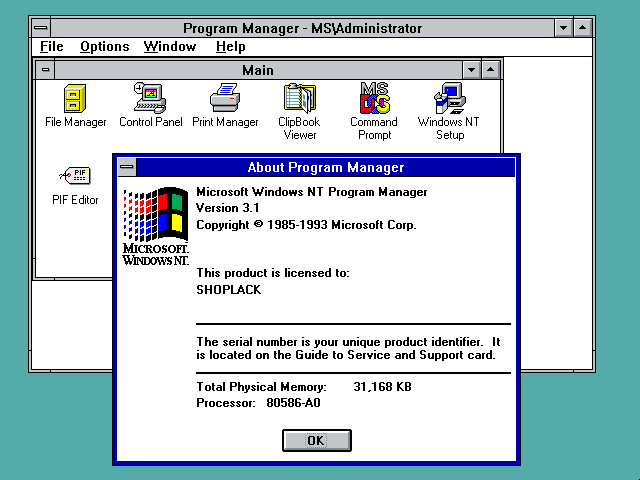Click the 'Processor:' label

click(226, 403)
